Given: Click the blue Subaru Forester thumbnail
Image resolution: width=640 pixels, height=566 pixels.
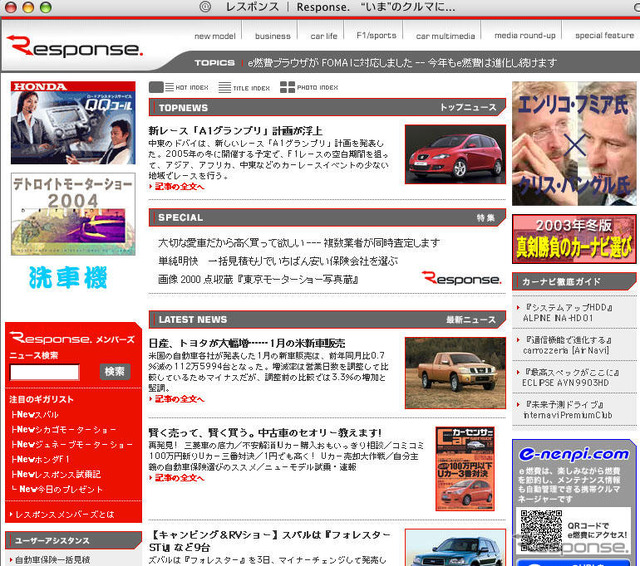Looking at the screenshot, I should pos(455,547).
